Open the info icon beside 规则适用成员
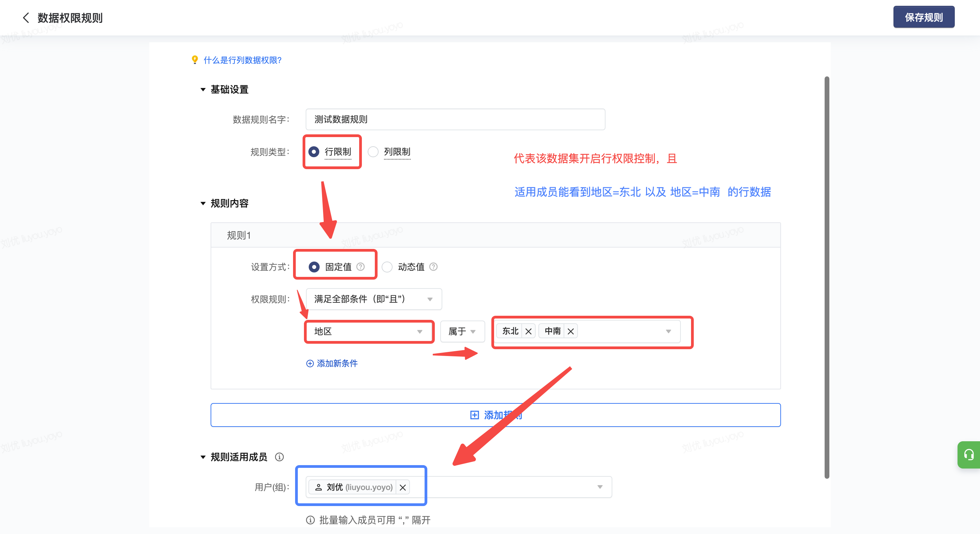The width and height of the screenshot is (980, 534). tap(280, 457)
